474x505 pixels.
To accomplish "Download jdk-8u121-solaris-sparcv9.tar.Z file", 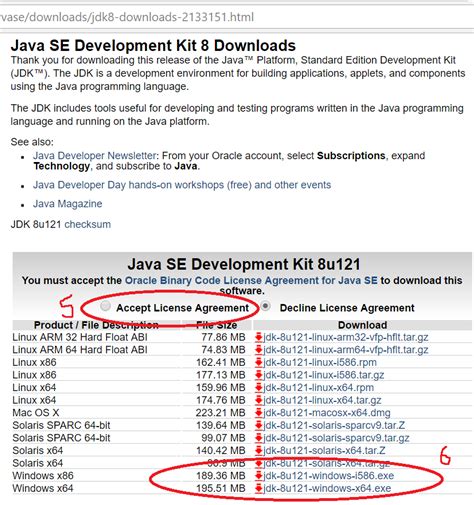I will click(x=334, y=425).
